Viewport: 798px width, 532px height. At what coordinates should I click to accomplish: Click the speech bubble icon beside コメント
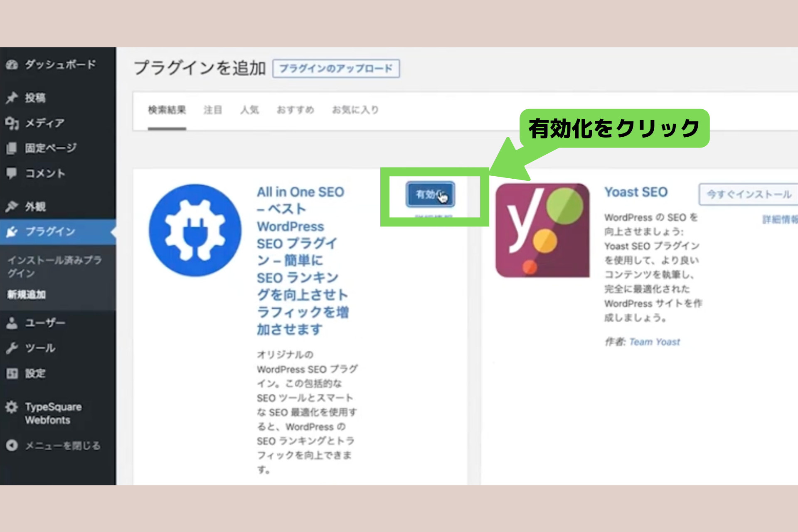coord(12,173)
